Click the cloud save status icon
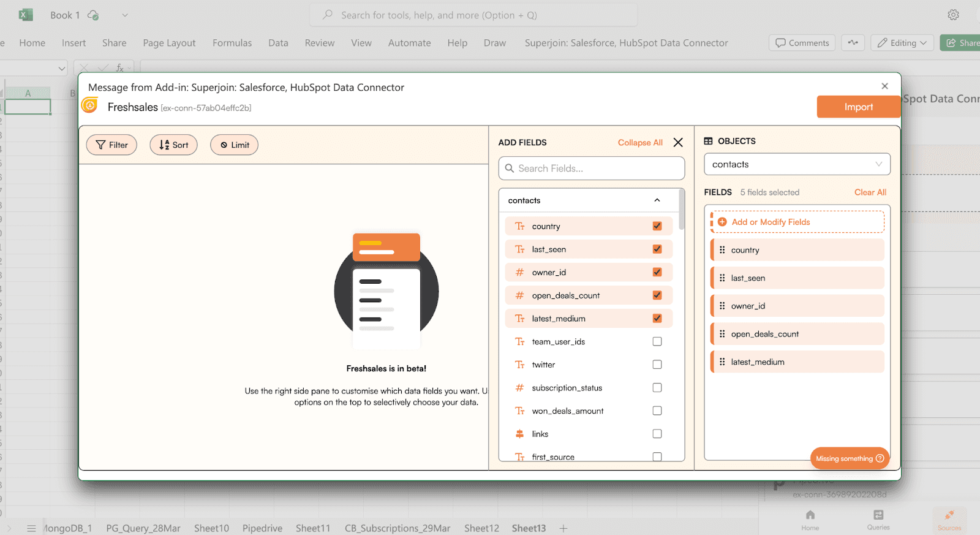The width and height of the screenshot is (980, 535). click(x=93, y=15)
